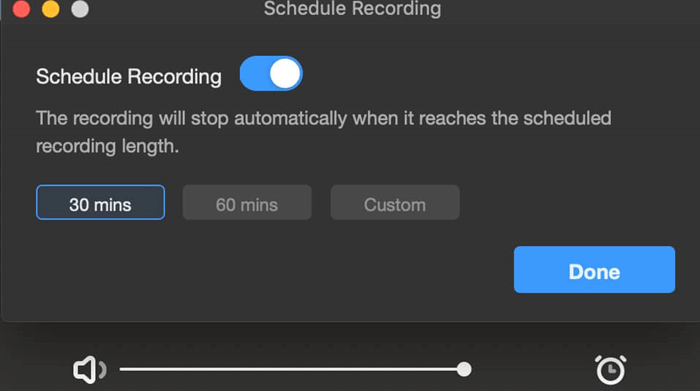Click the disabled gray zoom button

80,9
